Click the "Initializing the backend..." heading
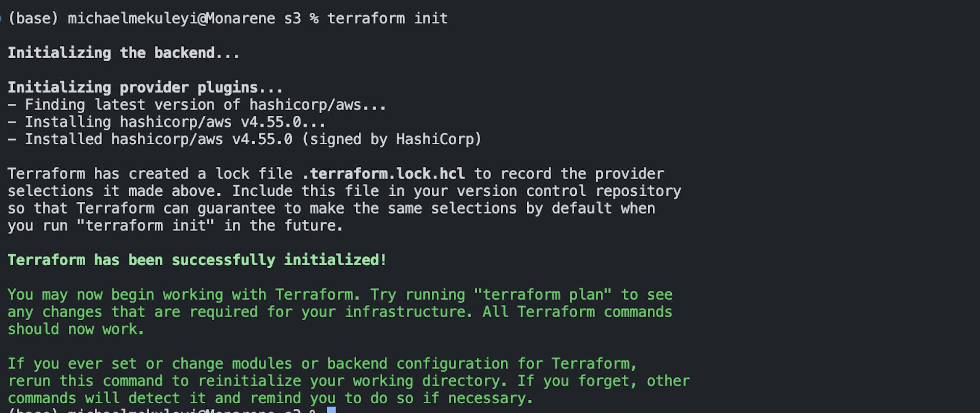 (123, 53)
